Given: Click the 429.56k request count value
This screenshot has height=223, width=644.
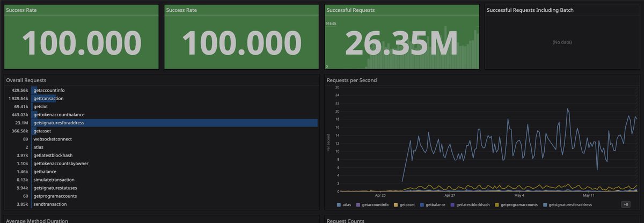Looking at the screenshot, I should (19, 90).
